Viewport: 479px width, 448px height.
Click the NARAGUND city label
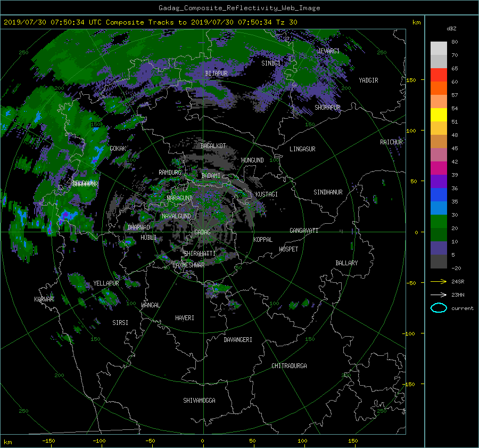pyautogui.click(x=180, y=198)
